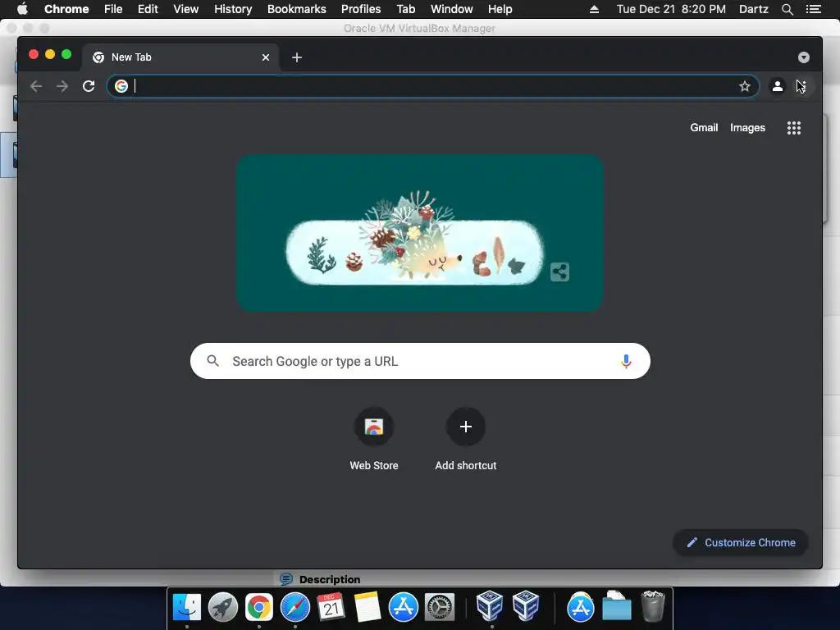Open the Chrome profile avatar menu
840x630 pixels.
coord(778,86)
